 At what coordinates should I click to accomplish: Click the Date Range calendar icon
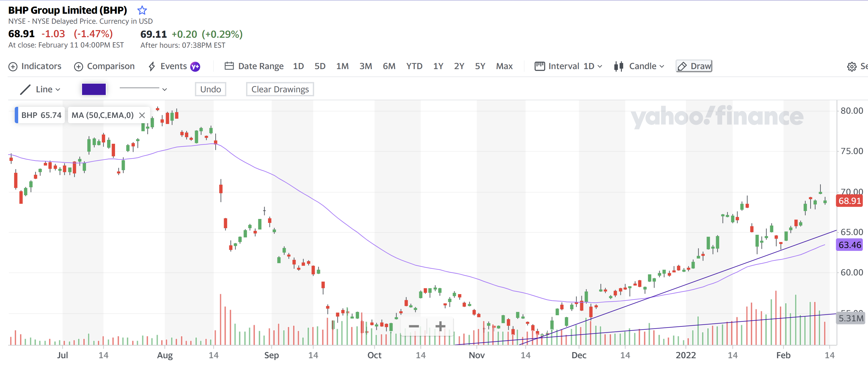(229, 66)
